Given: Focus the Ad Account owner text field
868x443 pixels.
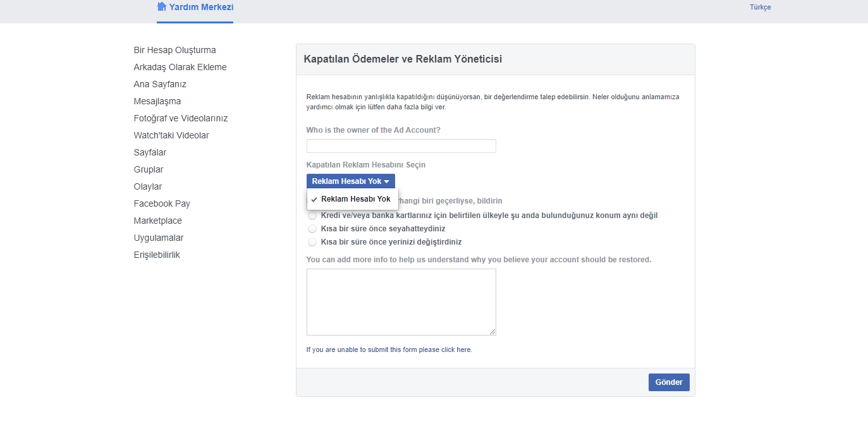Looking at the screenshot, I should 401,146.
